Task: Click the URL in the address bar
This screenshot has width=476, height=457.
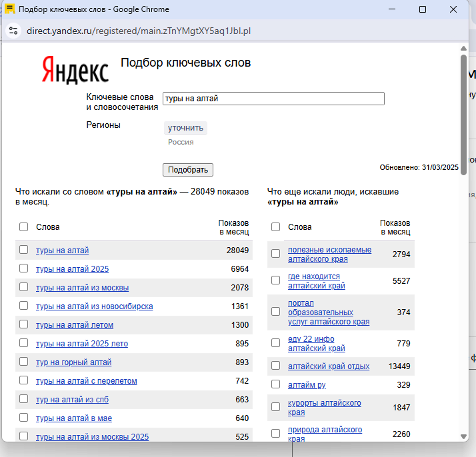Action: tap(139, 31)
